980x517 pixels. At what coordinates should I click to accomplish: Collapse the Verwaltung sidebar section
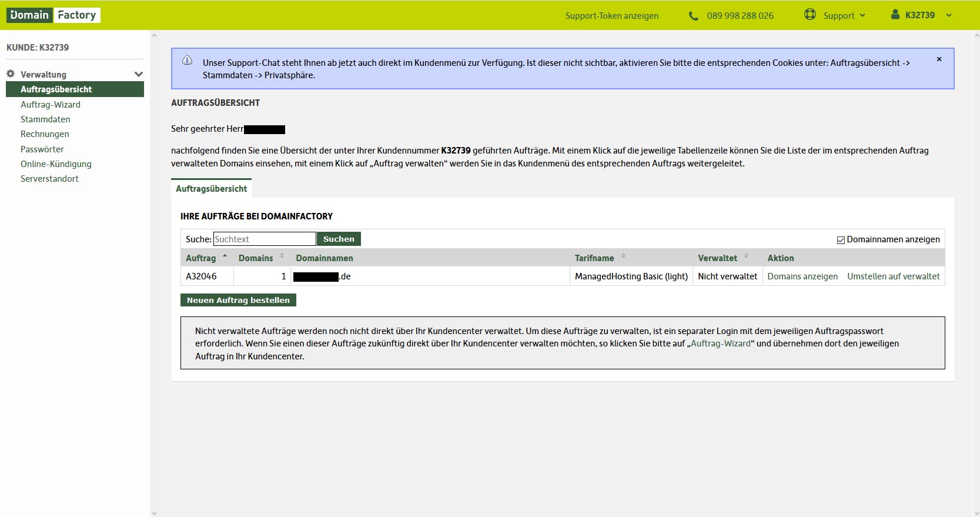point(138,75)
